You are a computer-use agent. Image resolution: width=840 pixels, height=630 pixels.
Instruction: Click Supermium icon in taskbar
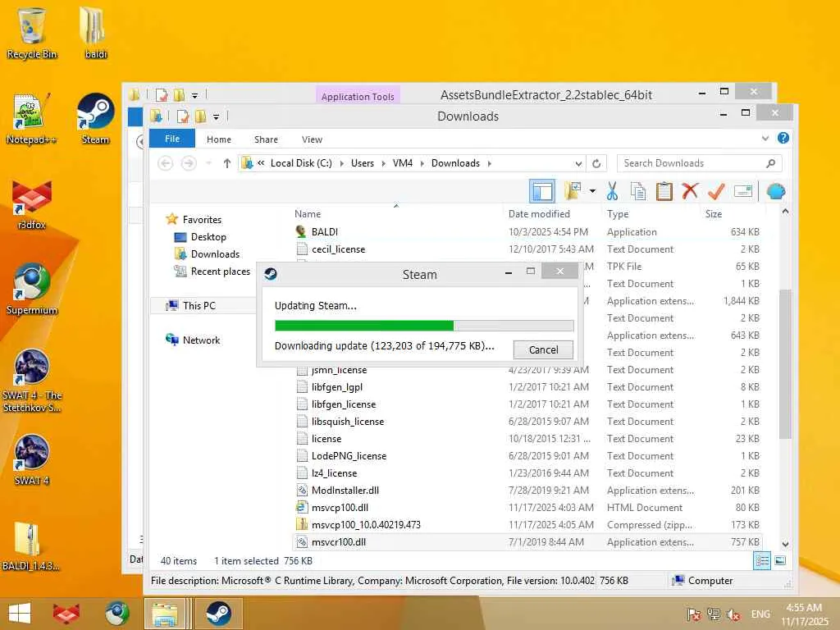pos(116,614)
